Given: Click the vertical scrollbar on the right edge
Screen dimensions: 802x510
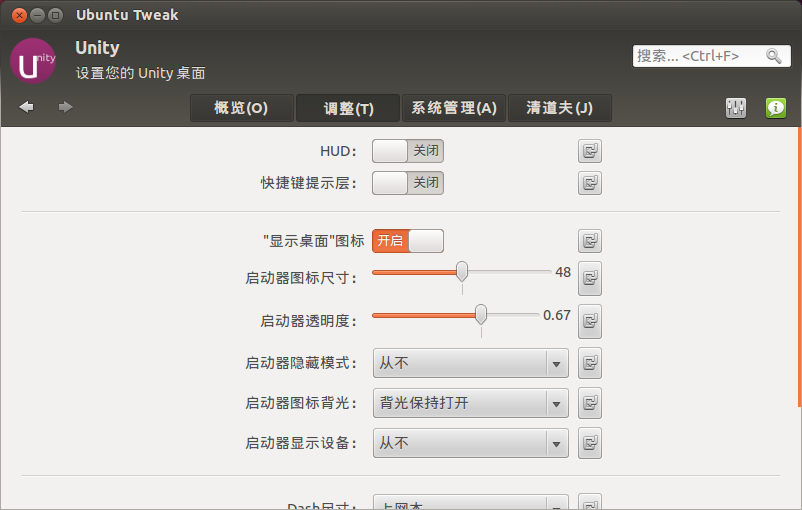Looking at the screenshot, I should (799, 267).
